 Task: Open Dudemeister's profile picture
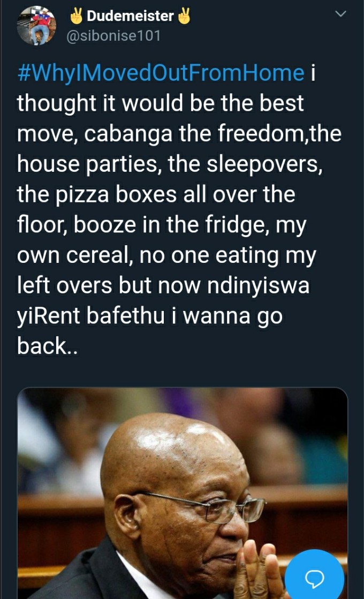36,26
